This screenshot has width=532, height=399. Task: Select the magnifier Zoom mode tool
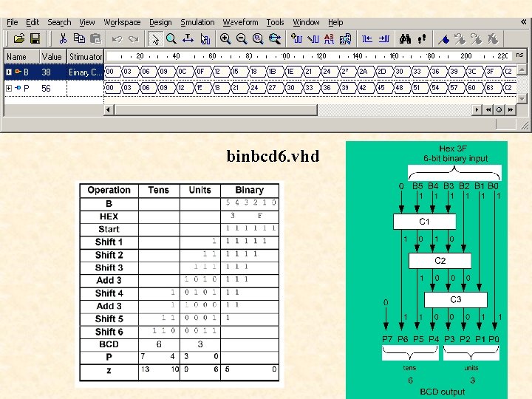(x=171, y=38)
